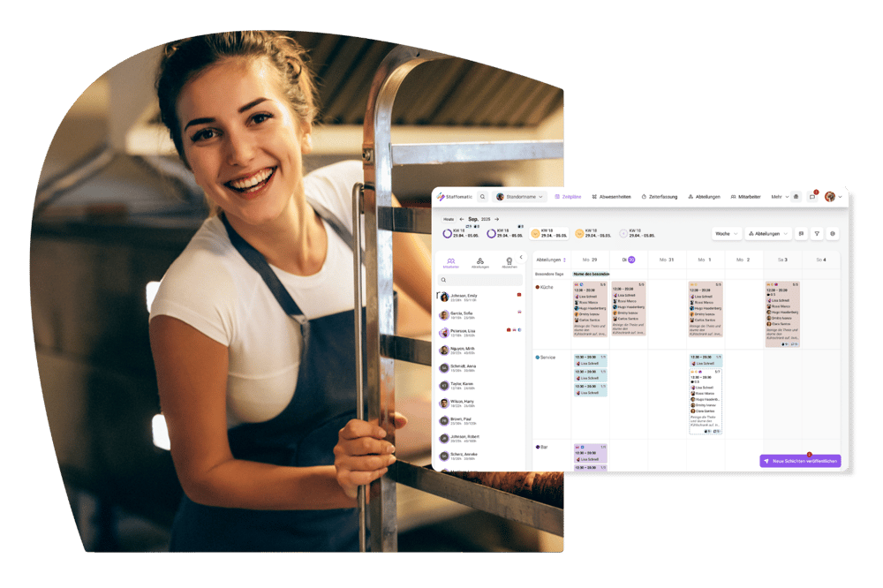Expand the Abteilungen grouping dropdown in toolbar
Screen dimensions: 883x588
pyautogui.click(x=768, y=234)
